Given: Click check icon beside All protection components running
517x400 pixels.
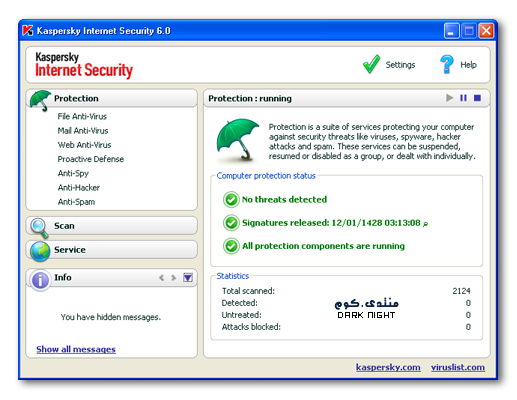Looking at the screenshot, I should [231, 246].
